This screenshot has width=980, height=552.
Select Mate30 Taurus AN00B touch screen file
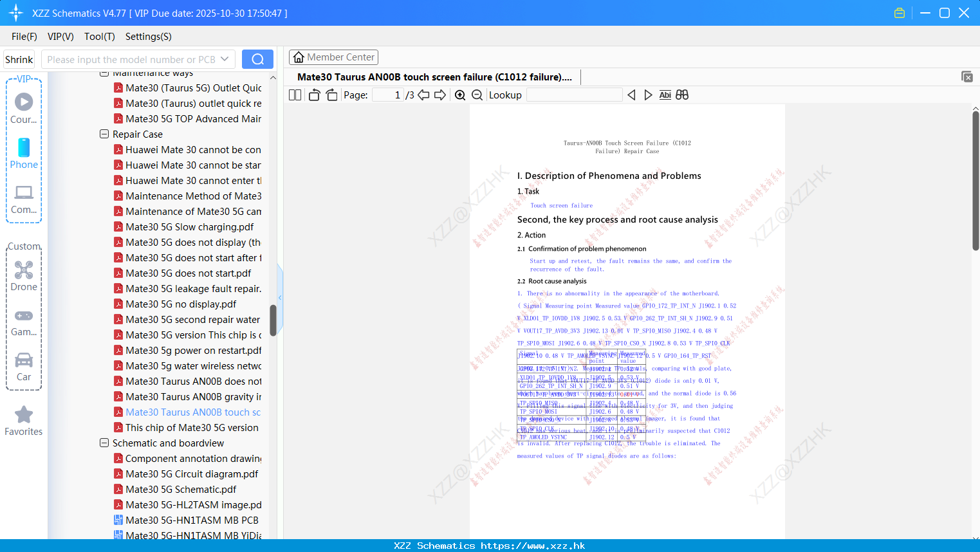187,412
